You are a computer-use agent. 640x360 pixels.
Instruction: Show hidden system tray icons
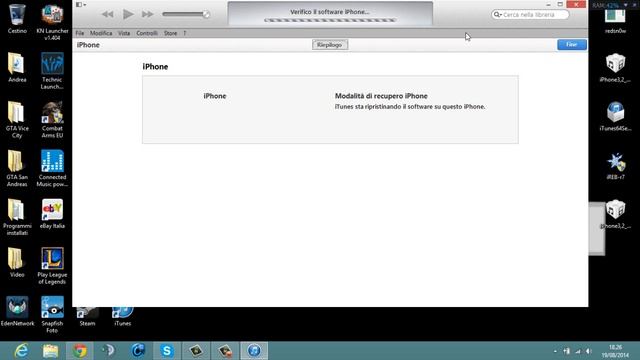click(555, 351)
